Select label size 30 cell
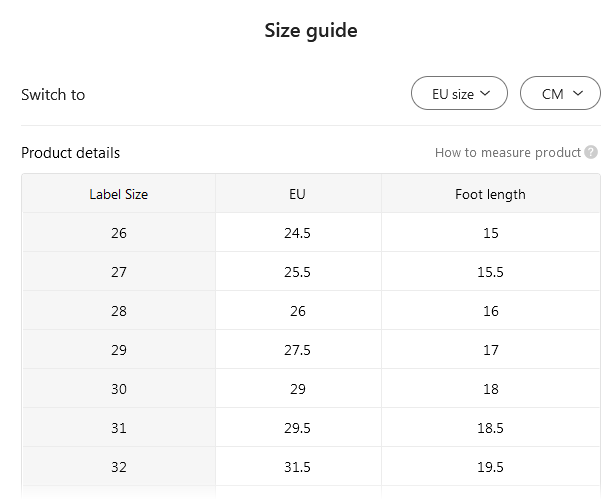The height and width of the screenshot is (504, 610). [119, 389]
